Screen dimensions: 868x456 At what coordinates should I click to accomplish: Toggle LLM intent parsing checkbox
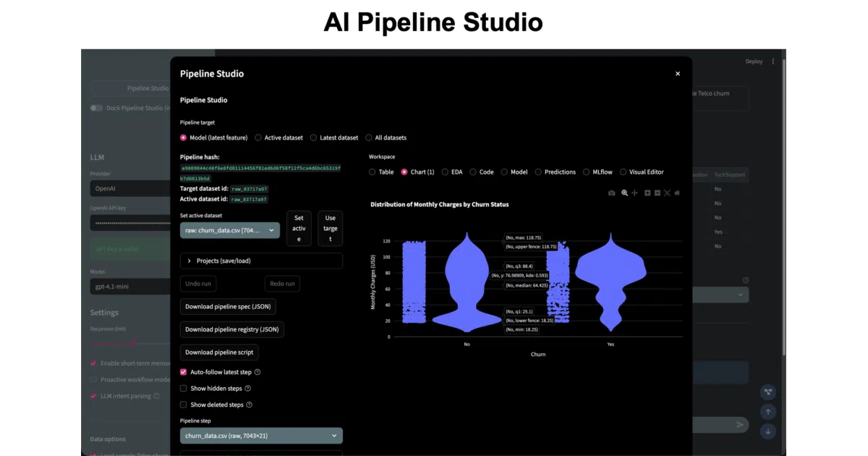(x=93, y=396)
